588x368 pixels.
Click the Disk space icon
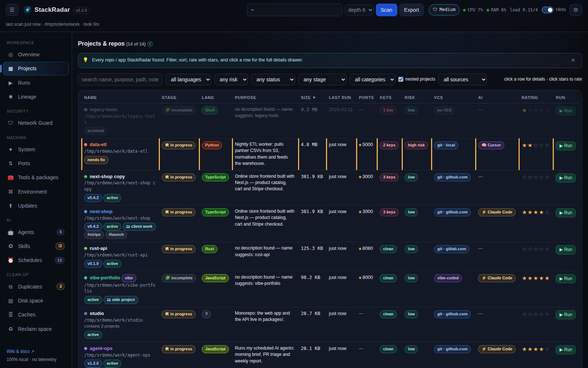(x=11, y=301)
